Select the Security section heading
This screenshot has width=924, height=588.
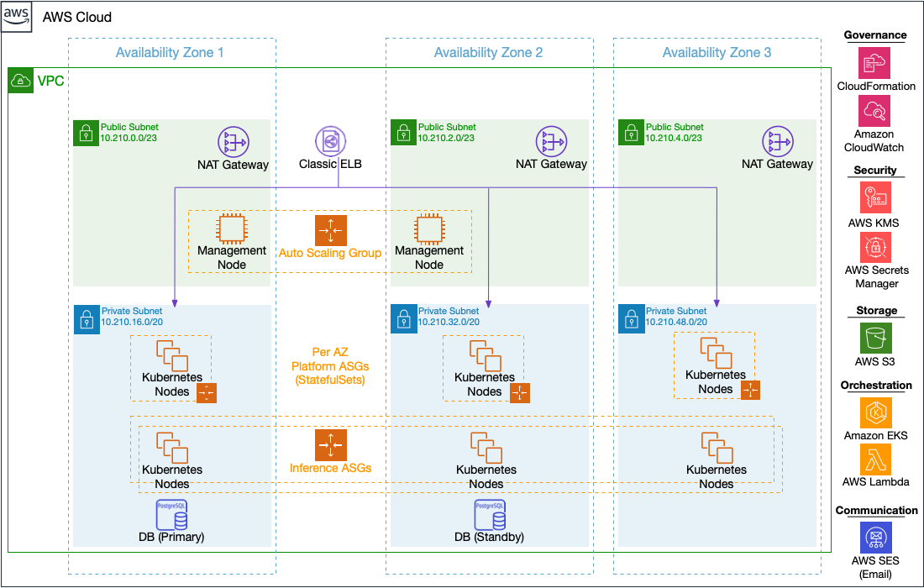pos(875,171)
